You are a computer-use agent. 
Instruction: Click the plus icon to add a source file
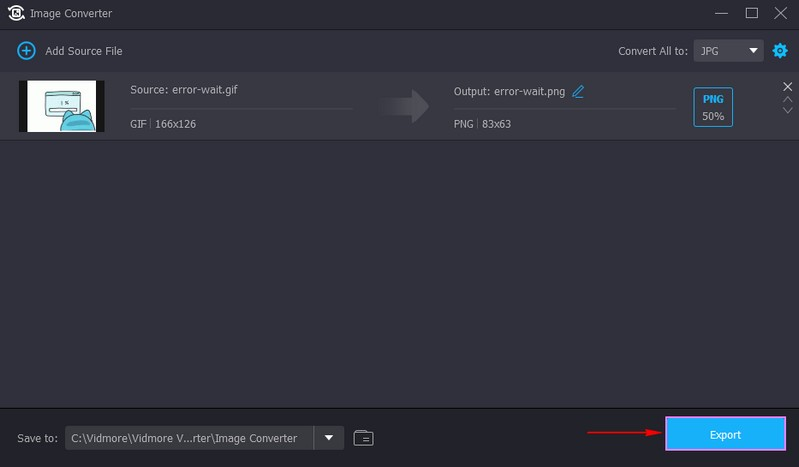coord(27,50)
